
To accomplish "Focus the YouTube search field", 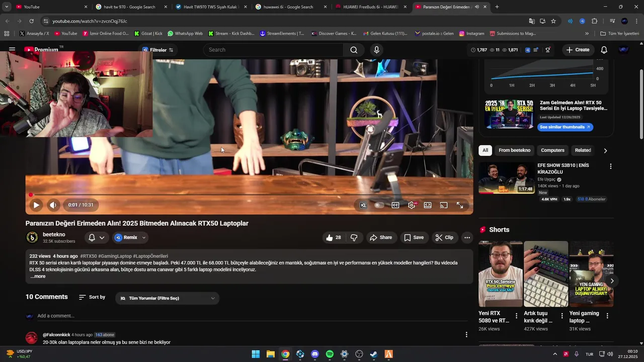I will click(274, 50).
